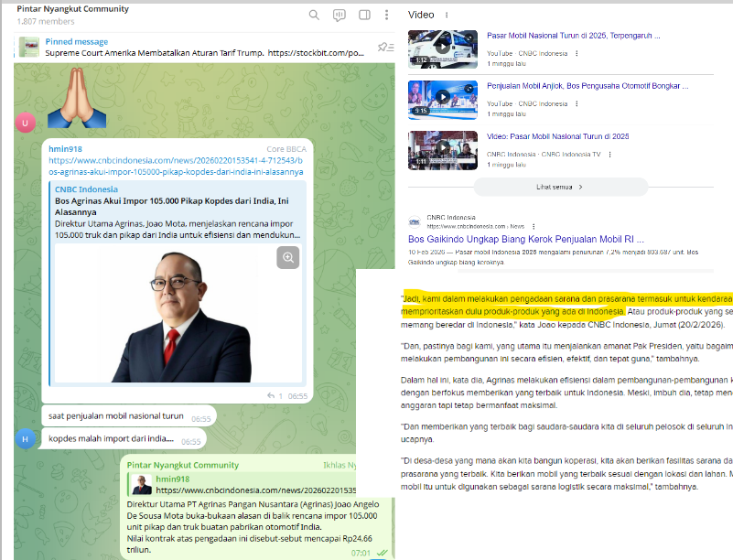Click the pink U user avatar
The width and height of the screenshot is (733, 560).
click(x=26, y=123)
